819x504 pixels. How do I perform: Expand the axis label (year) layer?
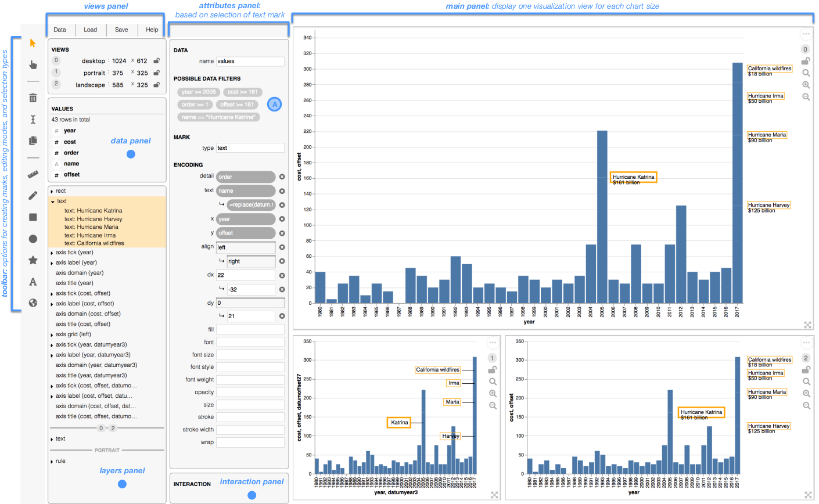tap(52, 263)
